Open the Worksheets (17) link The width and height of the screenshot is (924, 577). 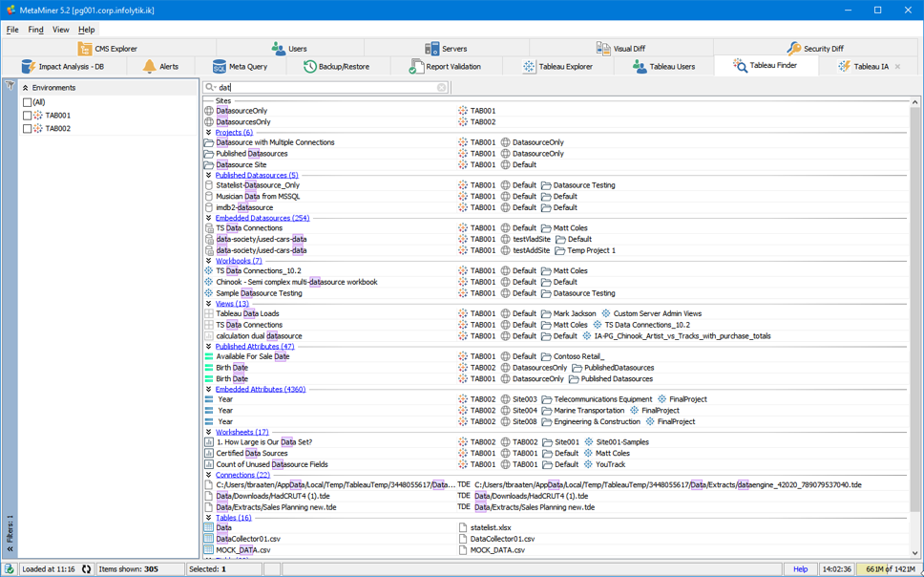click(x=241, y=432)
